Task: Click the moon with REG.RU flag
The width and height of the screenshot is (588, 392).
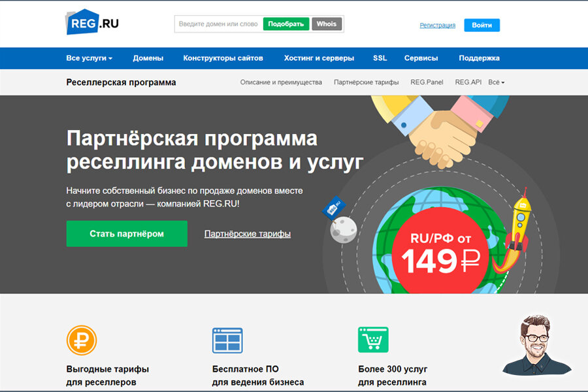Action: [x=339, y=220]
